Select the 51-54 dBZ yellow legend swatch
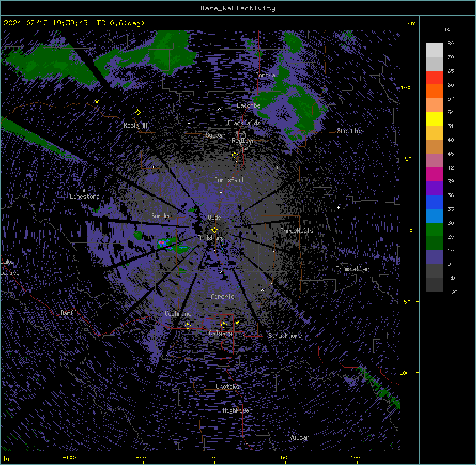Image resolution: width=476 pixels, height=465 pixels. point(434,119)
